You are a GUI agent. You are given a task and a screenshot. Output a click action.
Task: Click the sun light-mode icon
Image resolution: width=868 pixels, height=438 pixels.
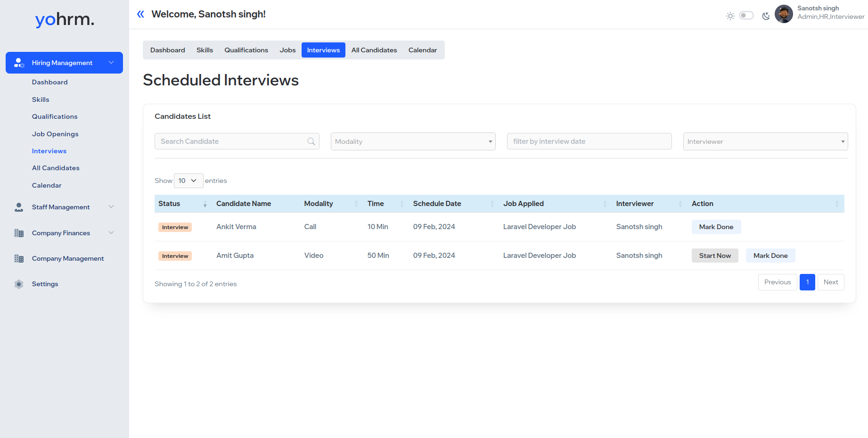(x=730, y=16)
